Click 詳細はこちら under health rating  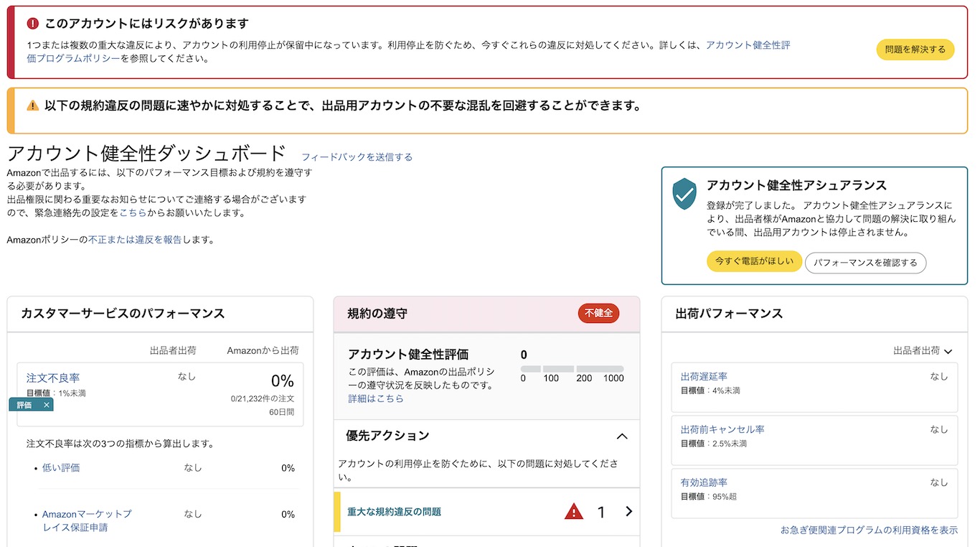(376, 398)
